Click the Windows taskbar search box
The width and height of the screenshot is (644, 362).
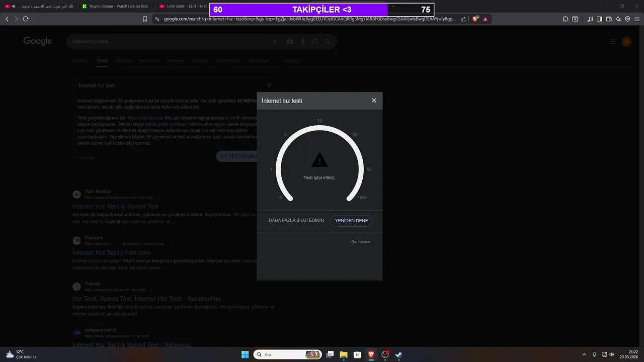pos(288,354)
